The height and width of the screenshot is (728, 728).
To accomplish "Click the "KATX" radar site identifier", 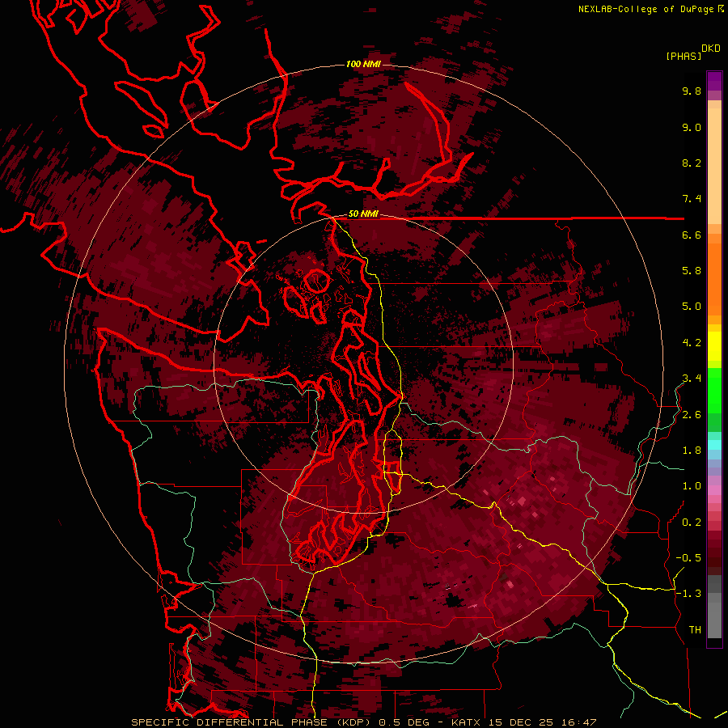I will click(x=467, y=722).
